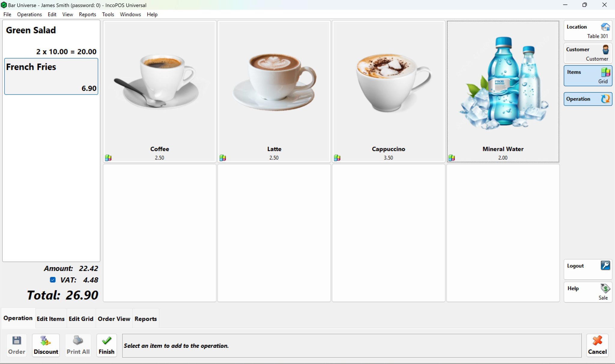Viewport: 615px width, 364px height.
Task: Click the cubes icon under Latte
Action: click(223, 158)
